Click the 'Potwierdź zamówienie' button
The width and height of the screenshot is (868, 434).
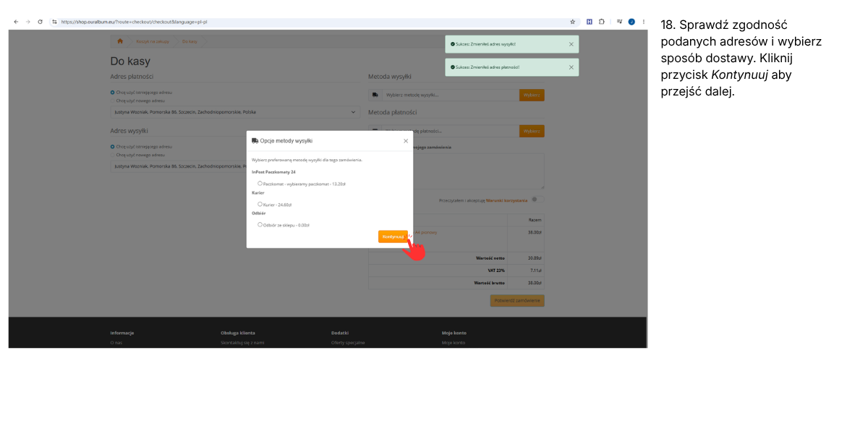click(517, 300)
